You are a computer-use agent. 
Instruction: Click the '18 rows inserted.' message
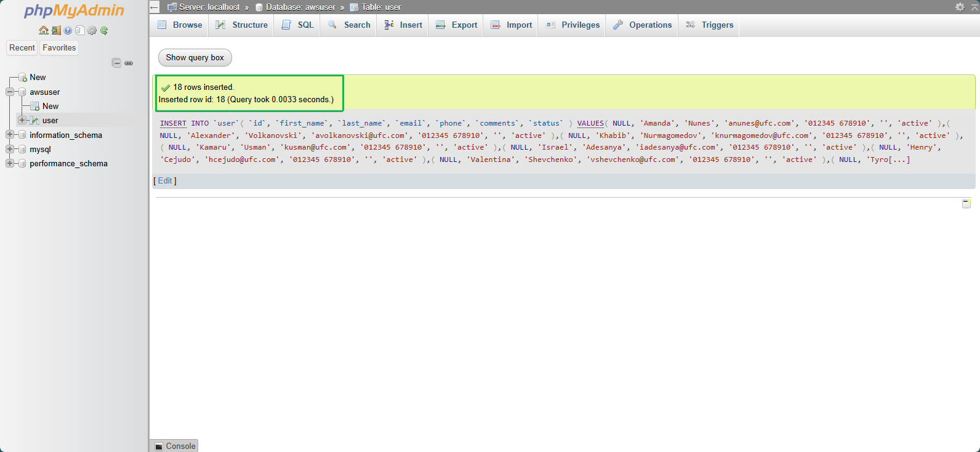click(204, 87)
